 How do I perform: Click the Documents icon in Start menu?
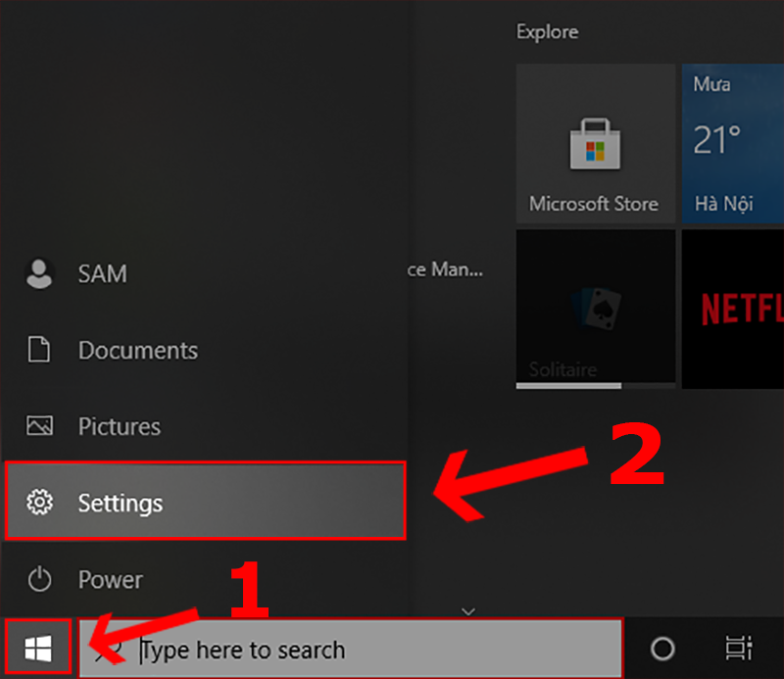(x=39, y=350)
